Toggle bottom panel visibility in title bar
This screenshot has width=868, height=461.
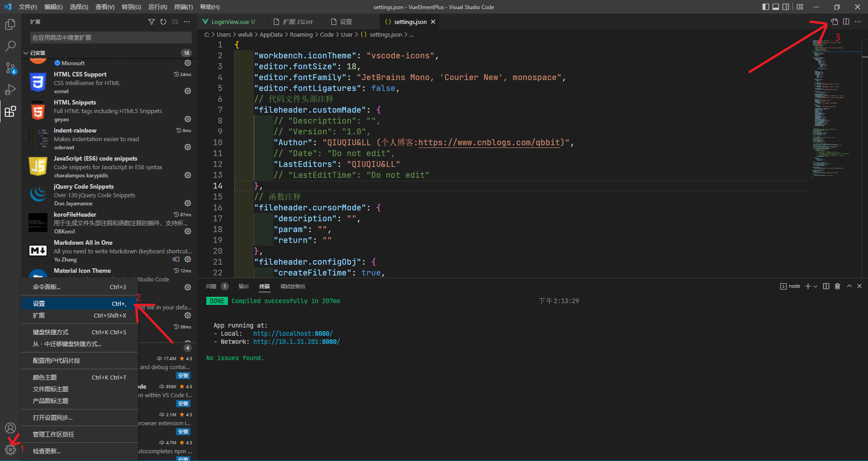point(776,7)
